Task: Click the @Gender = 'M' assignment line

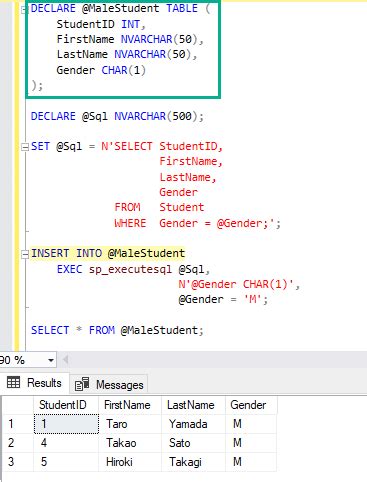Action: tap(223, 299)
